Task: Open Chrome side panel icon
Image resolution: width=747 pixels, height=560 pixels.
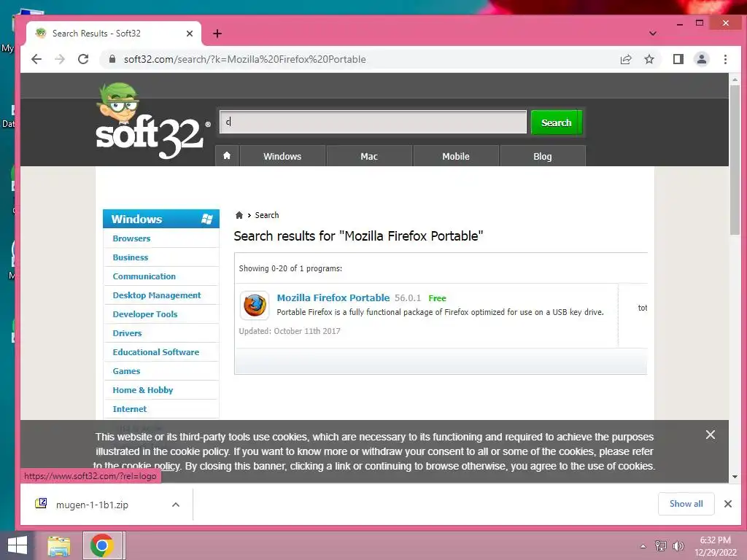Action: 678,59
